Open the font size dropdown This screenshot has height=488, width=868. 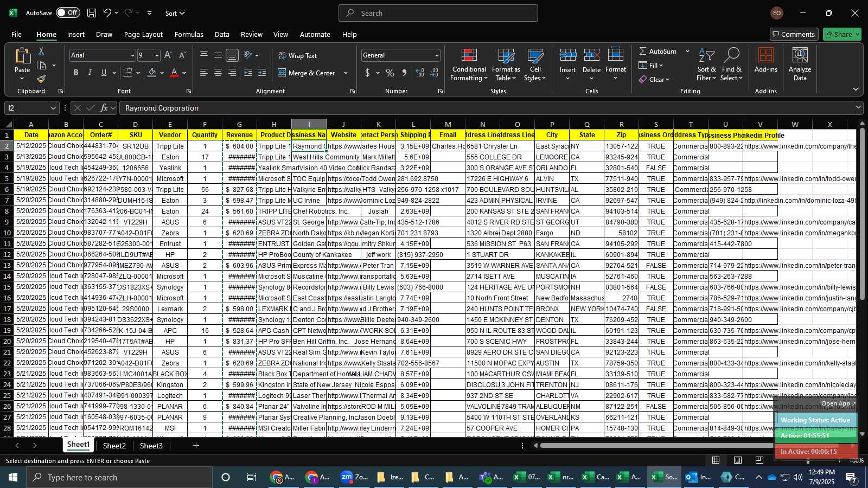157,55
